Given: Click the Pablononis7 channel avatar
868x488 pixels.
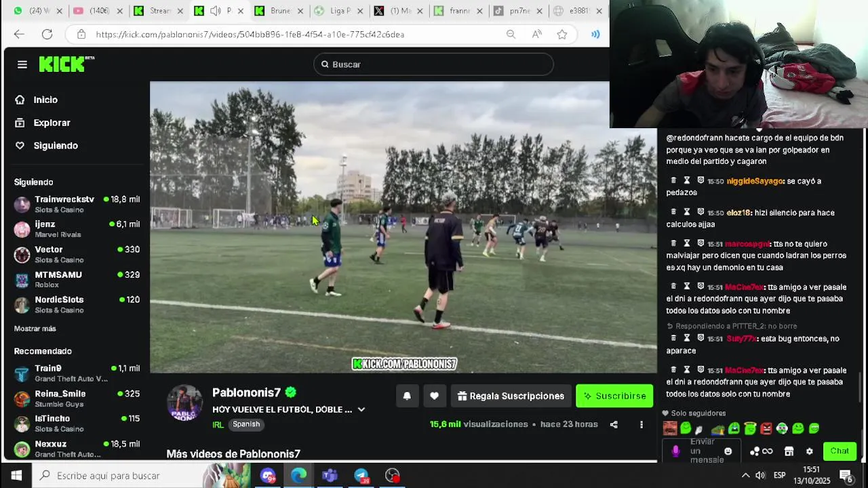Looking at the screenshot, I should click(184, 403).
